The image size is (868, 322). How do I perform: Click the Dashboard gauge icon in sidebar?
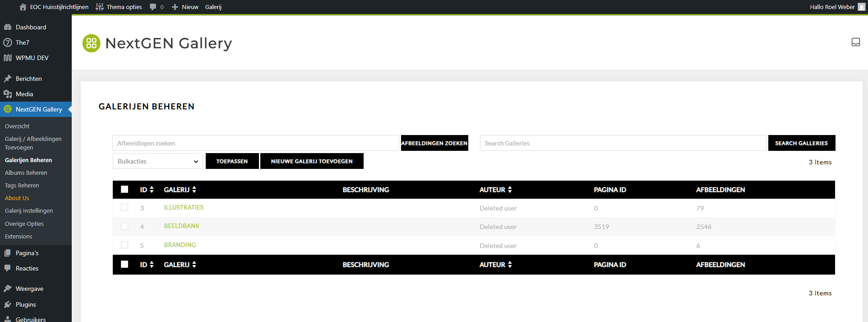[8, 27]
